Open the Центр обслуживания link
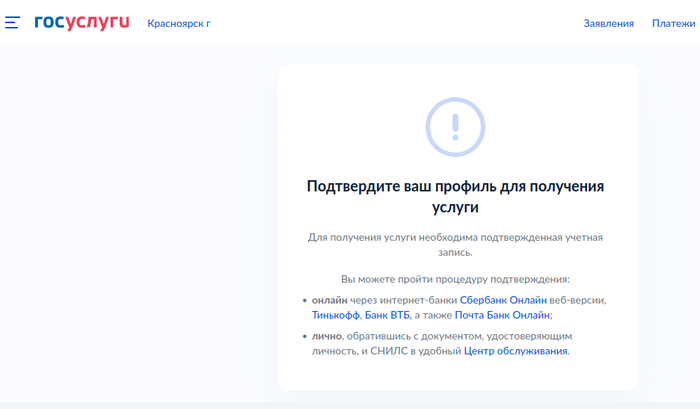700x409 pixels. pyautogui.click(x=516, y=351)
